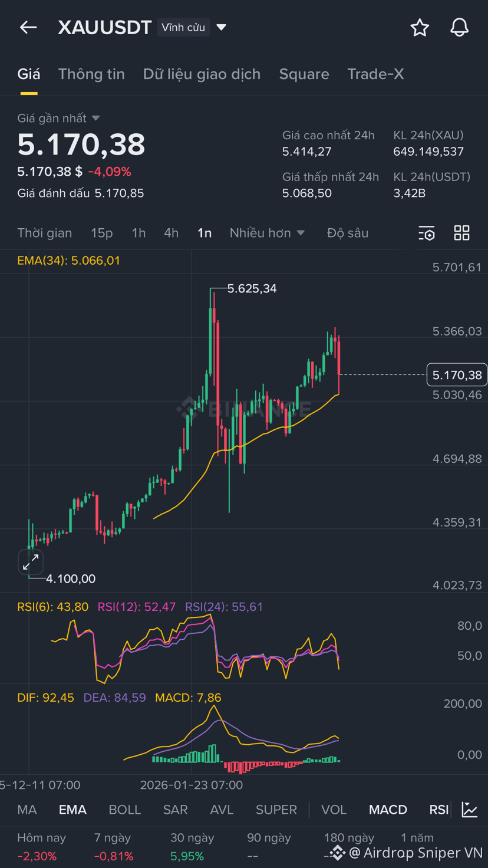Tap the EMA(34): 5.066,01 label
Screen dimensions: 488x868
coord(68,261)
